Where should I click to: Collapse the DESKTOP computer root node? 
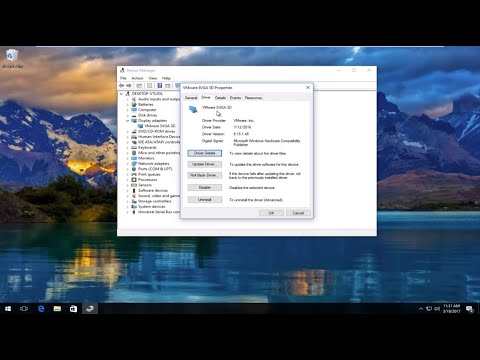coord(121,94)
